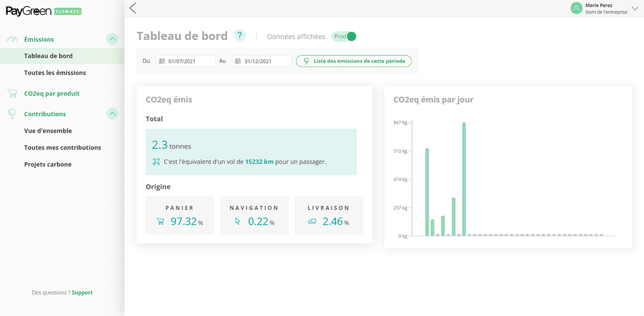Click the Contributions menu heading
Screen dimensions: 644x316
click(45, 114)
